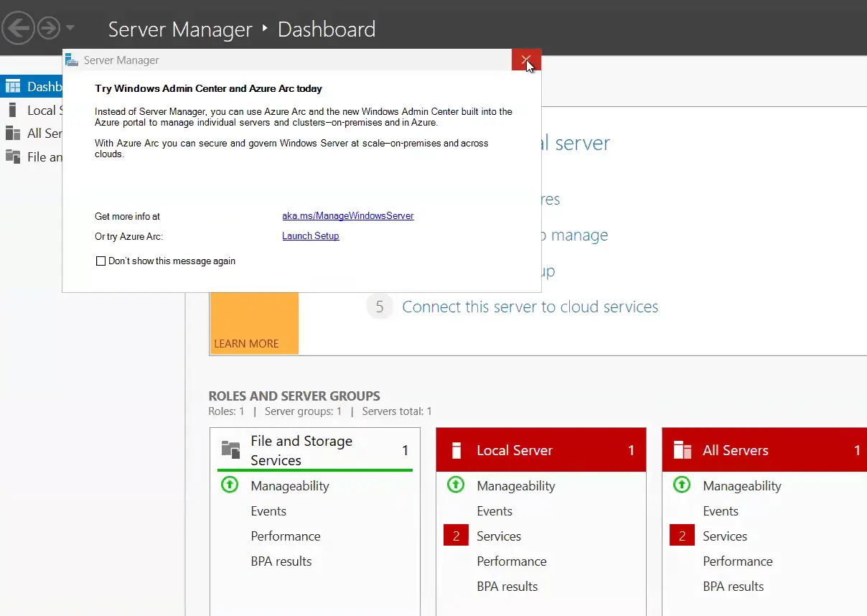Open the File and Storage Services tile header
The image size is (867, 616).
(301, 450)
